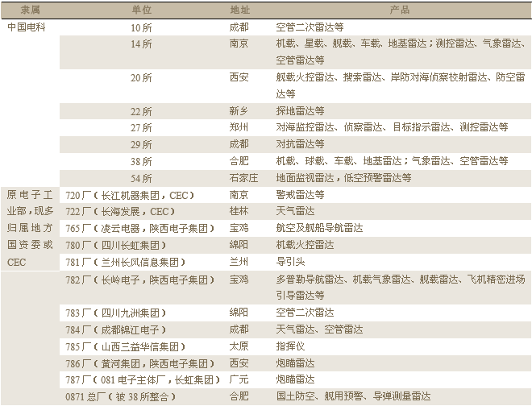Click 警戒雷达等 product cell
The image size is (532, 406).
(301, 195)
